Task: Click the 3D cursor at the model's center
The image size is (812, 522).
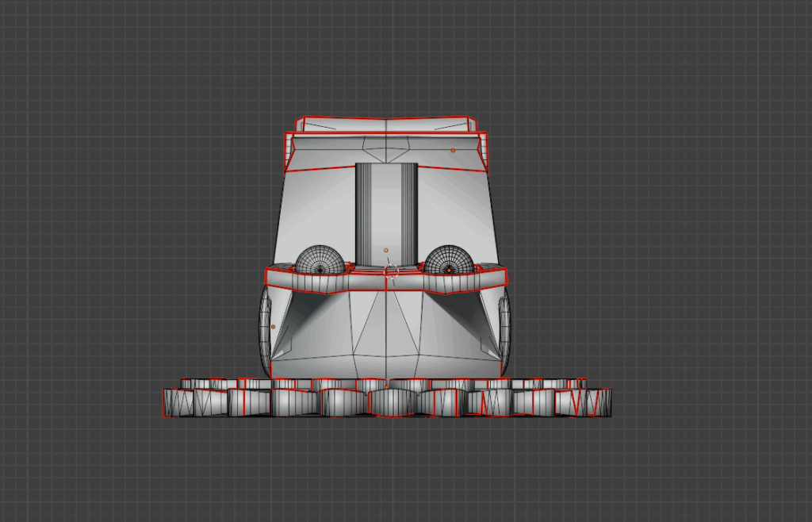Action: pyautogui.click(x=391, y=271)
